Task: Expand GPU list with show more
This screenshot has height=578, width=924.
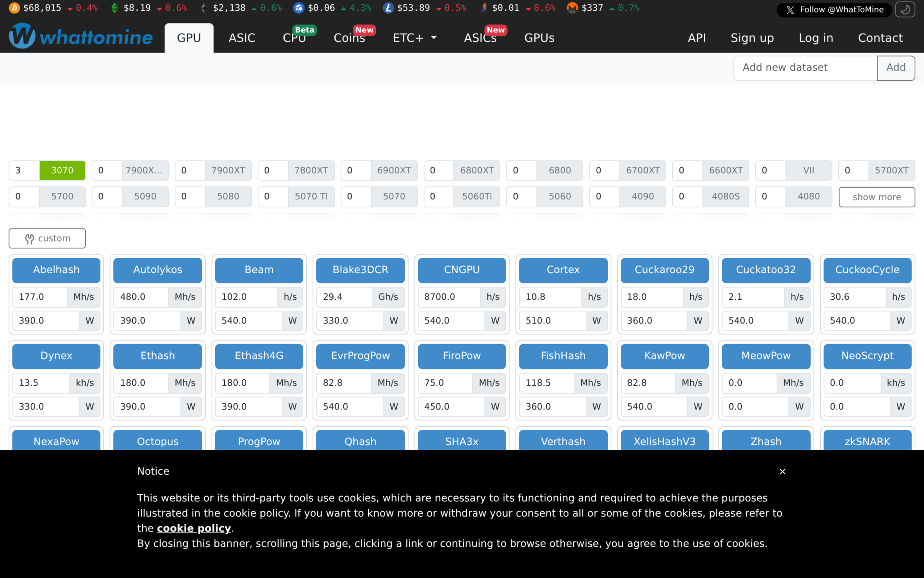Action: (876, 197)
